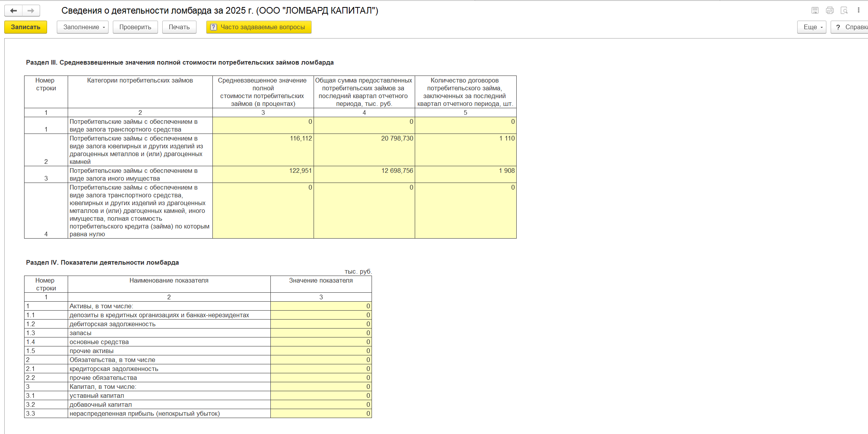
Task: Open Справка help button
Action: click(x=850, y=27)
